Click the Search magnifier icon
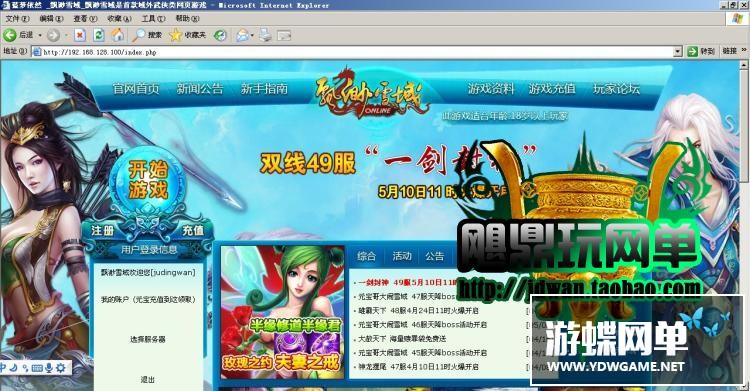This screenshot has height=391, width=750. point(139,35)
